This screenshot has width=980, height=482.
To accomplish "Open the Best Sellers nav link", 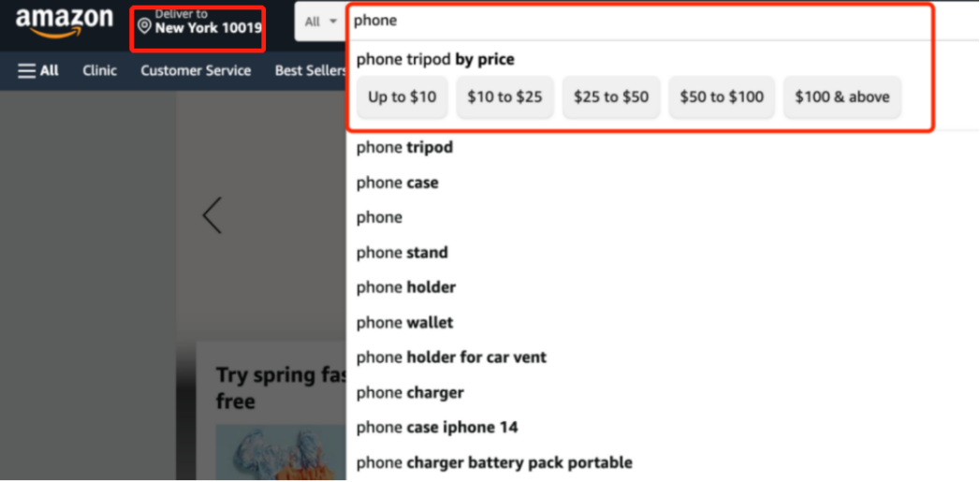I will [310, 70].
